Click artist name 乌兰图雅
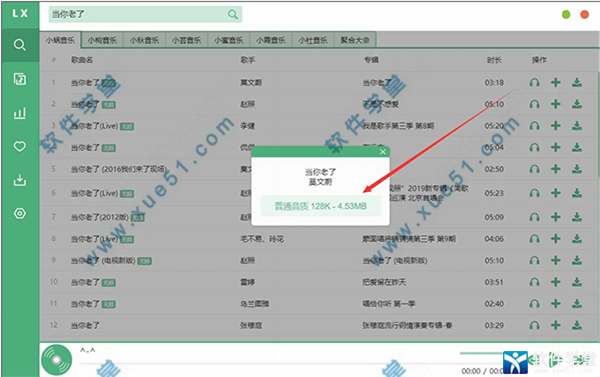 click(254, 304)
